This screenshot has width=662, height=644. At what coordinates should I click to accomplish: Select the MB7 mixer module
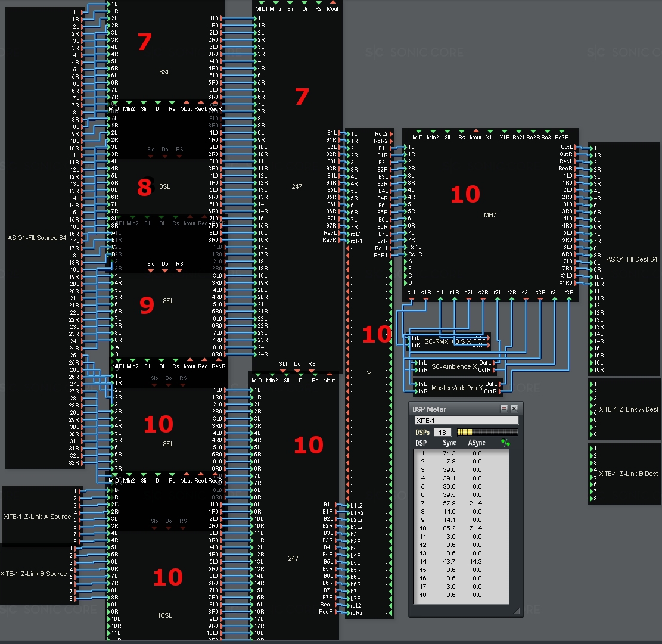tap(490, 215)
